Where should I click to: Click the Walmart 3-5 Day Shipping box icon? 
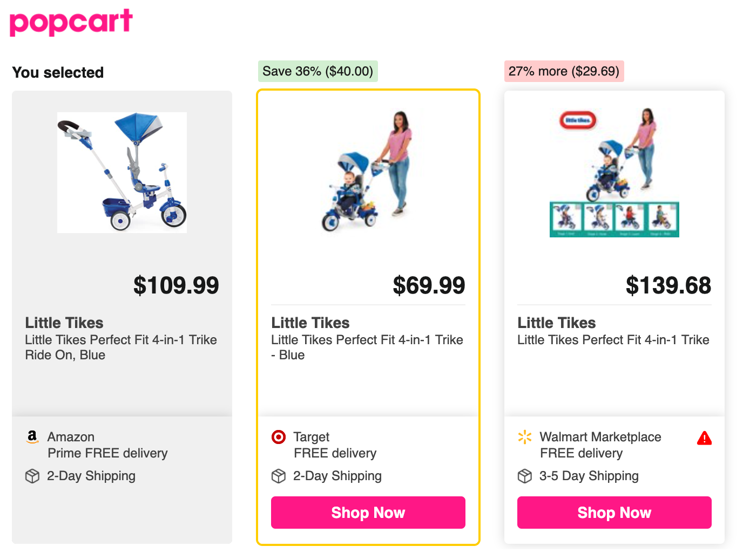point(525,476)
